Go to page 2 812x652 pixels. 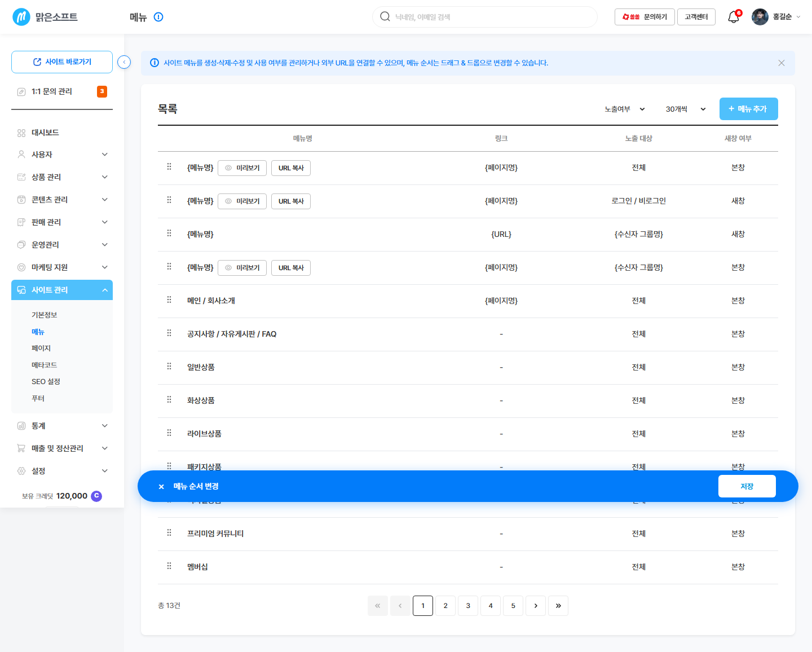click(x=445, y=606)
